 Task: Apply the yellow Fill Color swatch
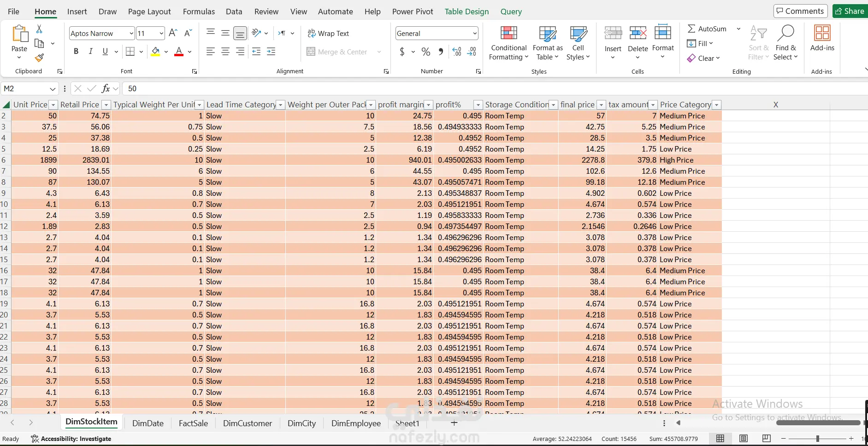pyautogui.click(x=156, y=52)
